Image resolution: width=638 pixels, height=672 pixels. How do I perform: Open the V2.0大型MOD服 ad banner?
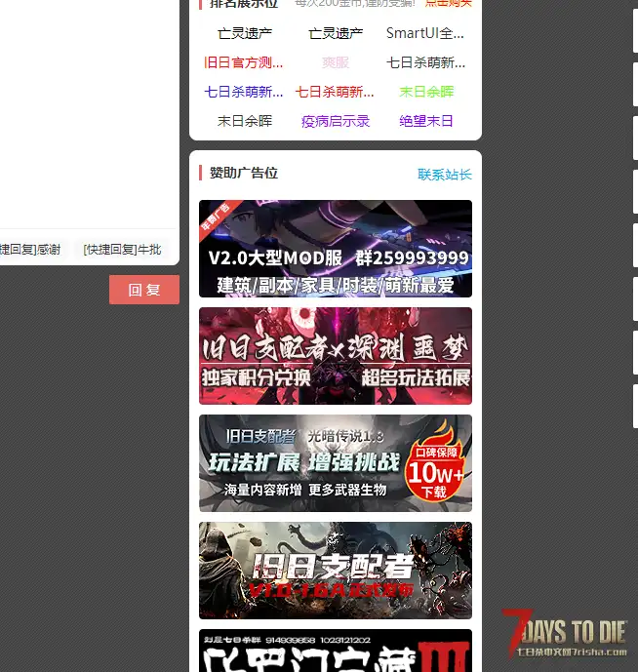click(336, 249)
